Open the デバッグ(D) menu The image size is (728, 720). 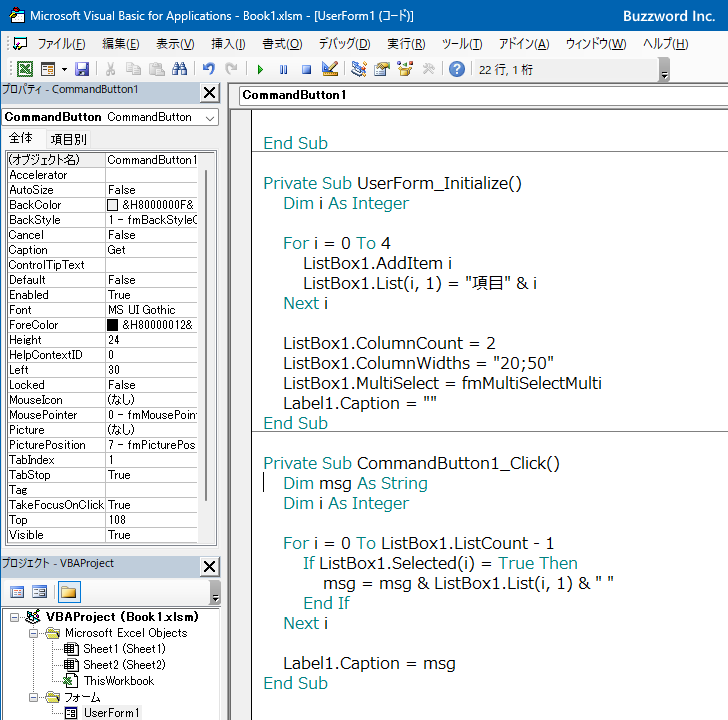point(344,44)
